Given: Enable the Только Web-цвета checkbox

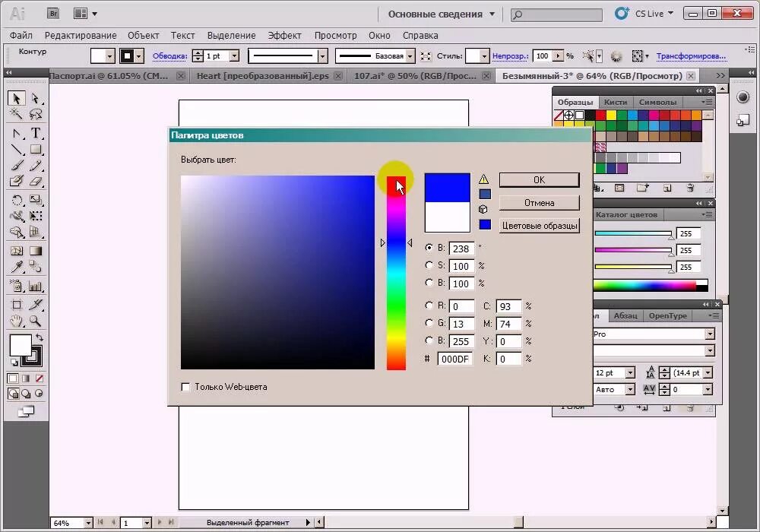Looking at the screenshot, I should (x=185, y=387).
